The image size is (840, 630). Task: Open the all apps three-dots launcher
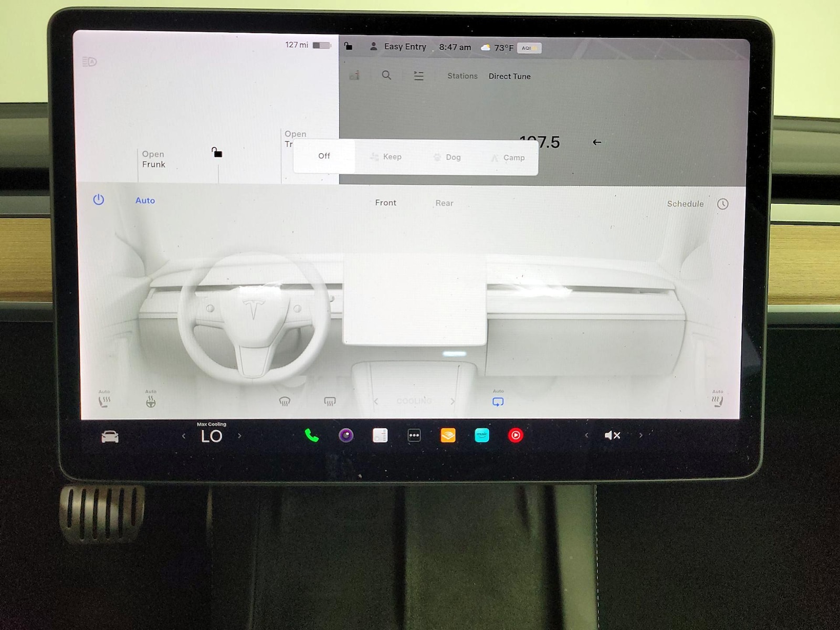pos(414,436)
